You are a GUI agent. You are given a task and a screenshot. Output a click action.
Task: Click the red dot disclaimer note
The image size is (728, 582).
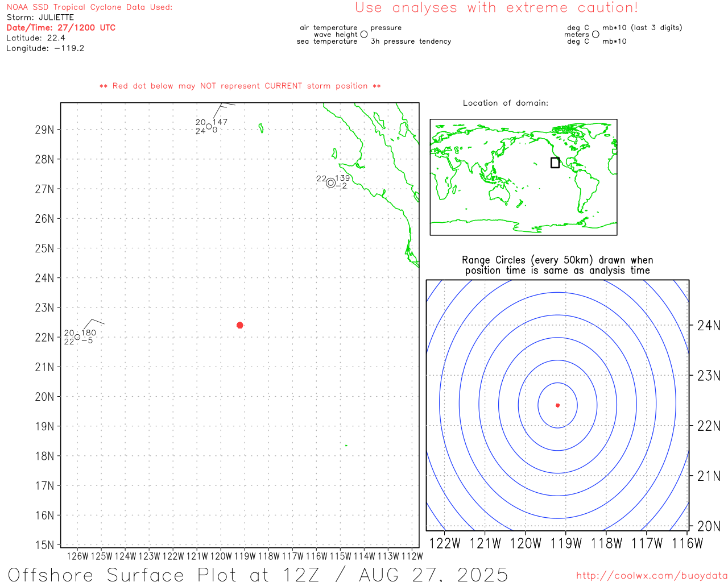(x=240, y=86)
